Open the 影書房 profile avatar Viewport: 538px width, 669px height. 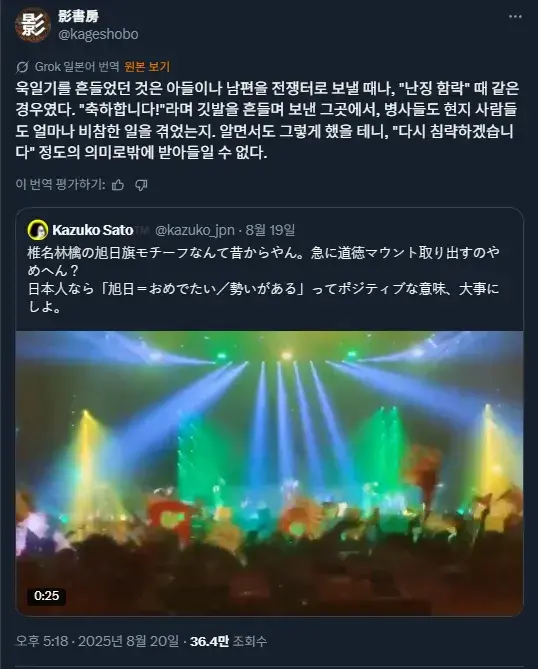(33, 25)
